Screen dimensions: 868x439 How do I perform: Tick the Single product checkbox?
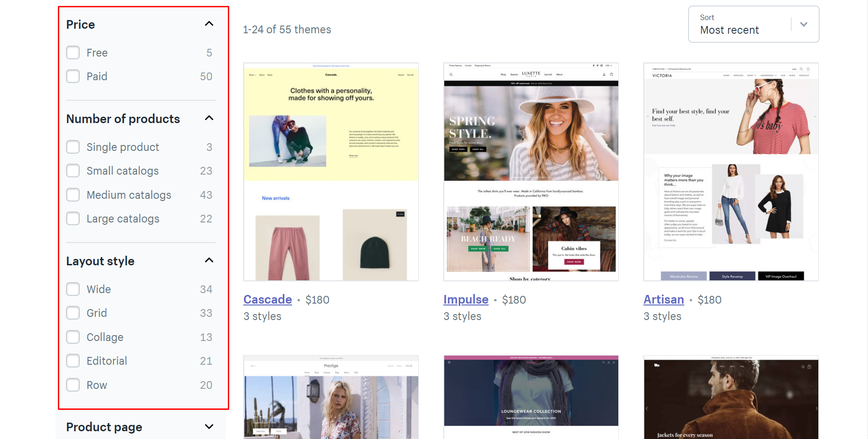point(73,147)
